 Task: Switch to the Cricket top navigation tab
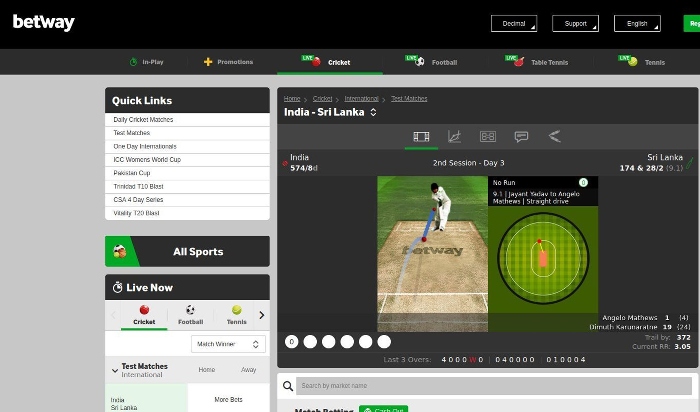(330, 62)
